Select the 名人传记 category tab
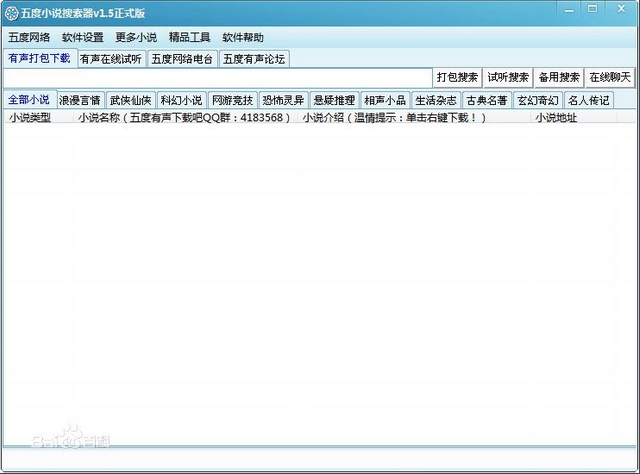Viewport: 640px width, 474px height. click(589, 100)
